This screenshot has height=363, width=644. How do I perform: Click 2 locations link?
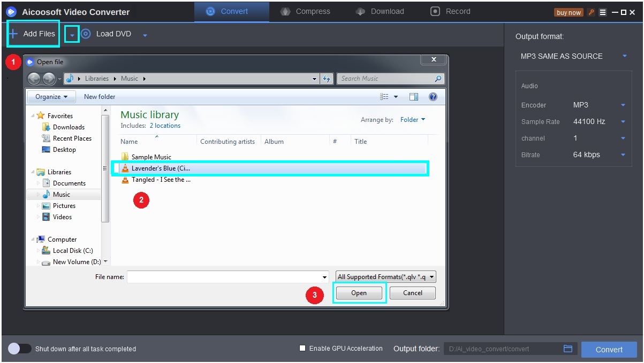(x=165, y=126)
